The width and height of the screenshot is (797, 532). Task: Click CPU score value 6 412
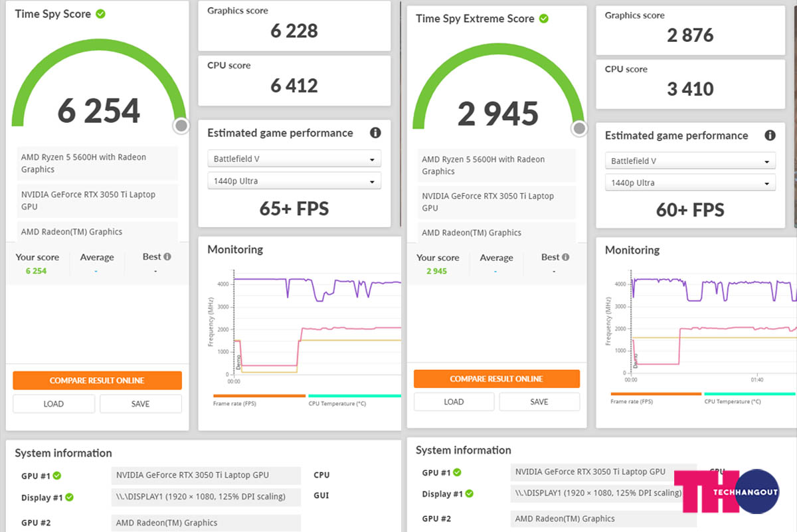(294, 86)
